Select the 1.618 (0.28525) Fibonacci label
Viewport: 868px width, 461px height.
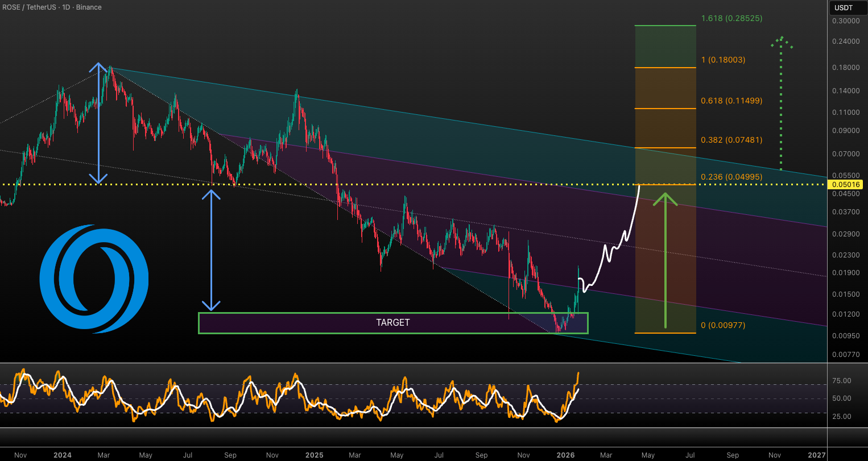pos(731,18)
